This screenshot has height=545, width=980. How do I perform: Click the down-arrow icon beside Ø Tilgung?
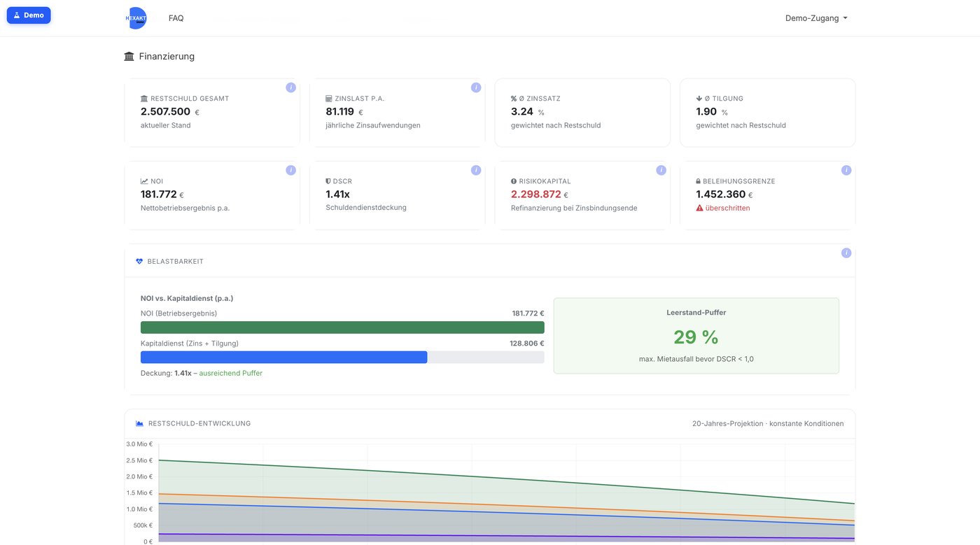point(699,99)
